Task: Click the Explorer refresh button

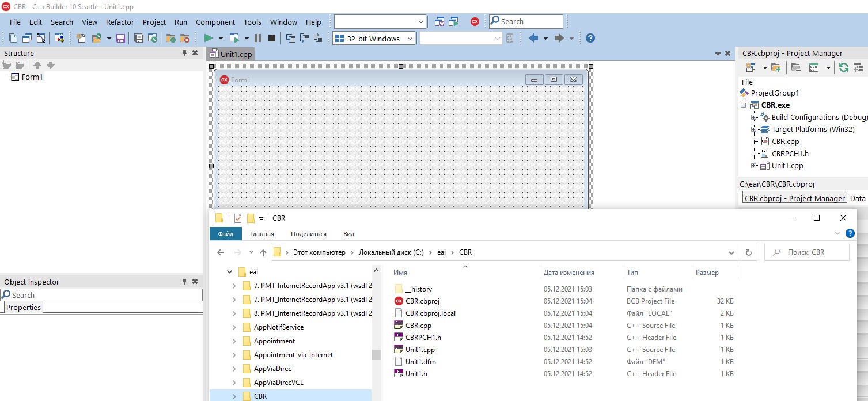Action: click(748, 252)
